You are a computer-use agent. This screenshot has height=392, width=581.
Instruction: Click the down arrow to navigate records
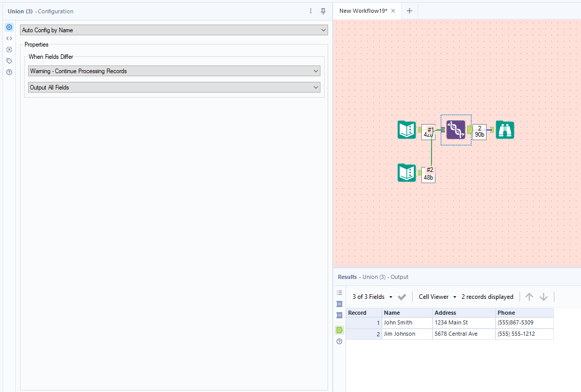[544, 296]
